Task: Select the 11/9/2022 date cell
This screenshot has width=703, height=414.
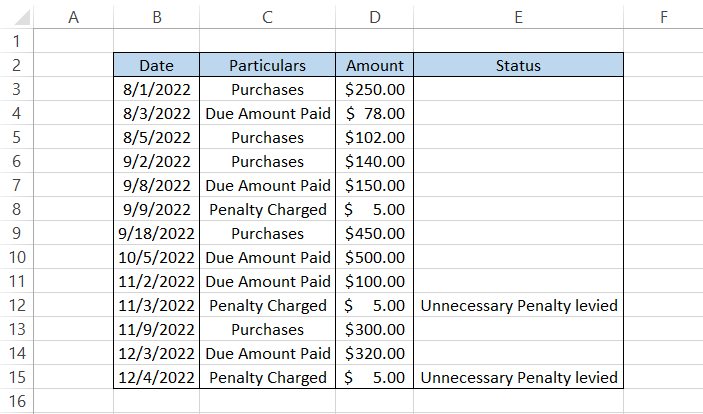Action: [156, 330]
